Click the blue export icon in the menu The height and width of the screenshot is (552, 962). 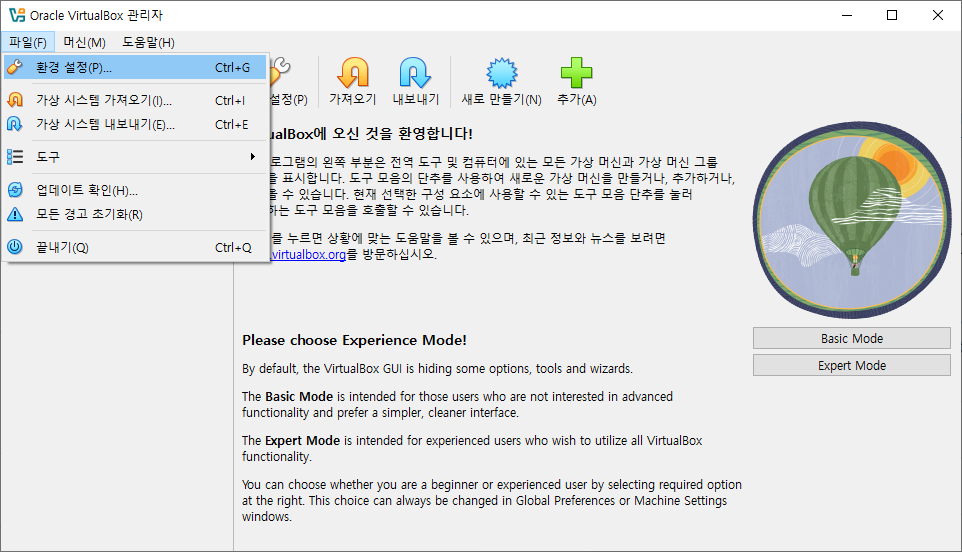(x=15, y=125)
